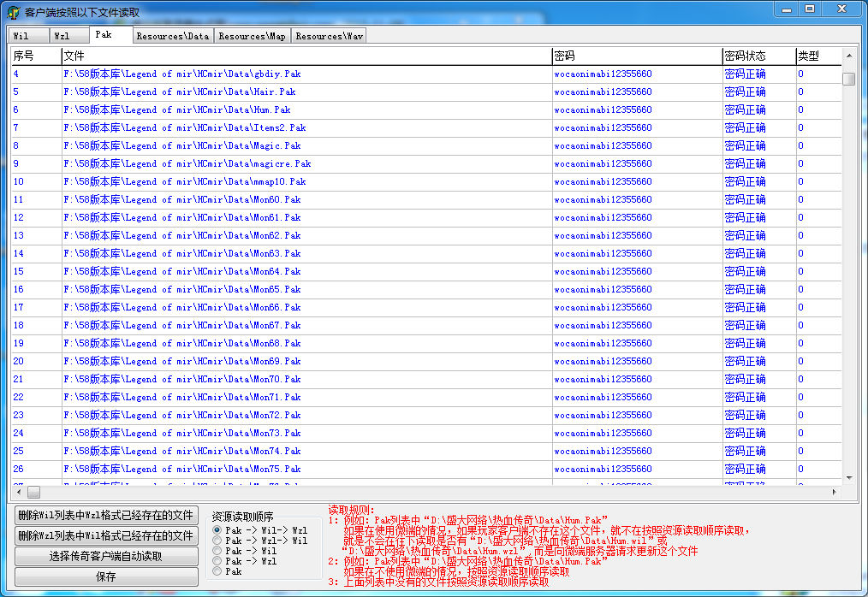Switch to the Resources\Map tab
Image resolution: width=868 pixels, height=597 pixels.
(252, 36)
